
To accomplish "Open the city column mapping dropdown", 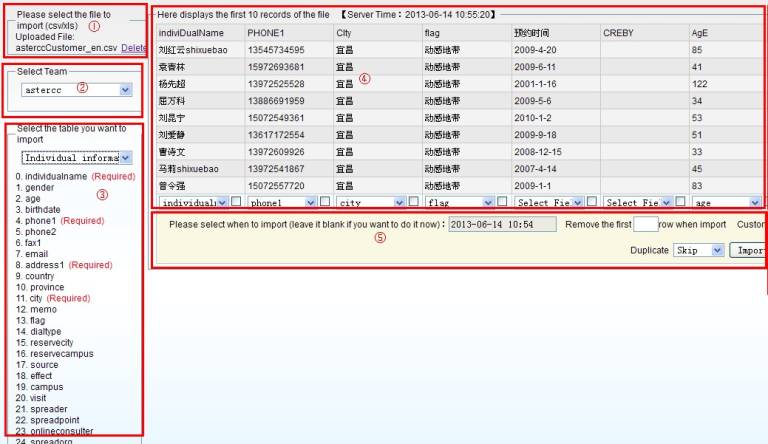I will pyautogui.click(x=371, y=202).
